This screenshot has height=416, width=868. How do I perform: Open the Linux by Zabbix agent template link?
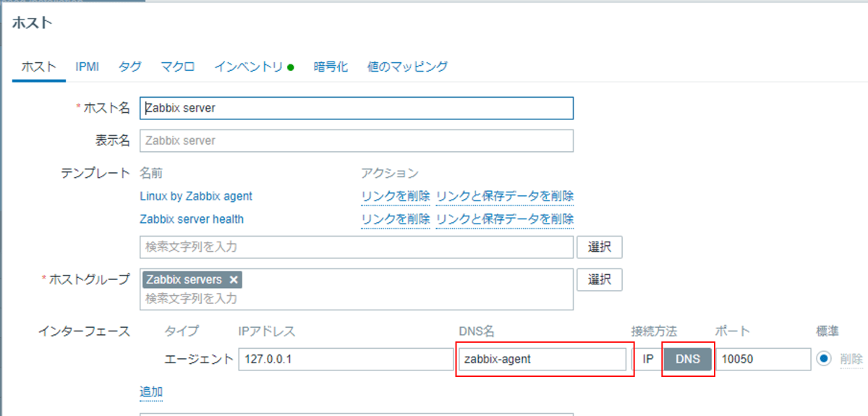196,196
